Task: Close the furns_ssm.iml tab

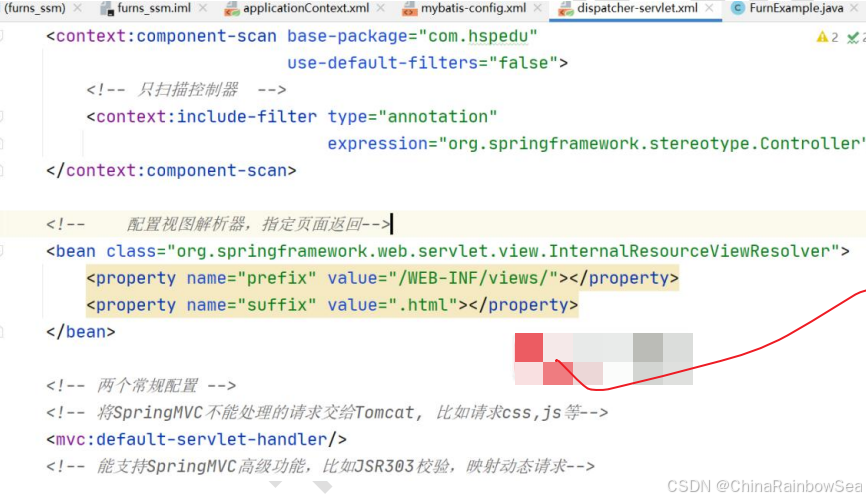Action: (x=203, y=8)
